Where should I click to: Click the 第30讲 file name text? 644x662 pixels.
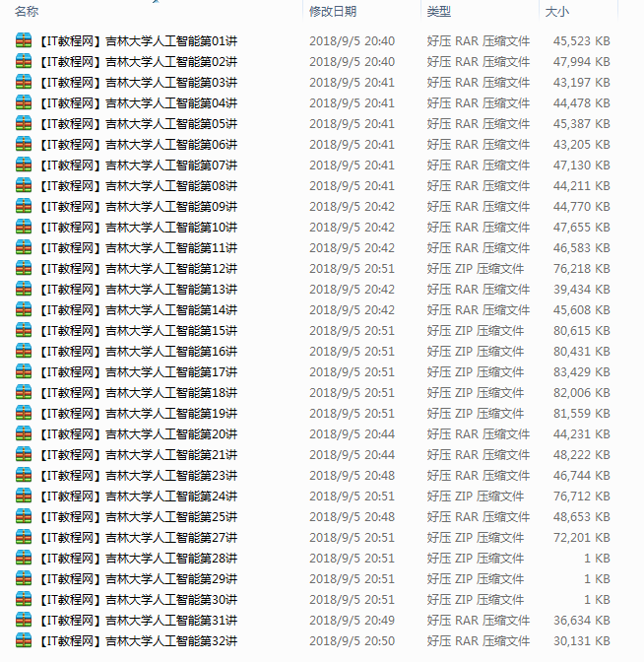point(139,600)
